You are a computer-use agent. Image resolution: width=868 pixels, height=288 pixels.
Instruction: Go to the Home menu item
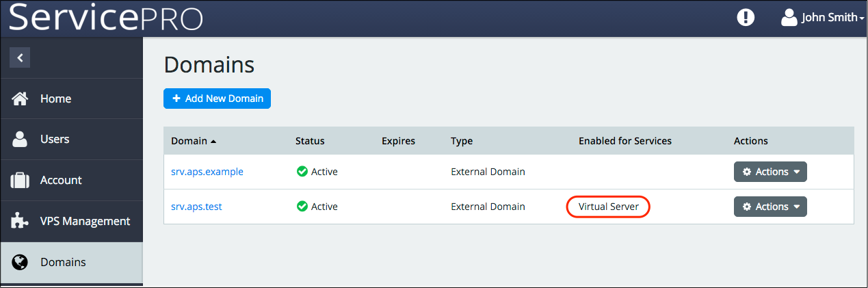[x=55, y=99]
